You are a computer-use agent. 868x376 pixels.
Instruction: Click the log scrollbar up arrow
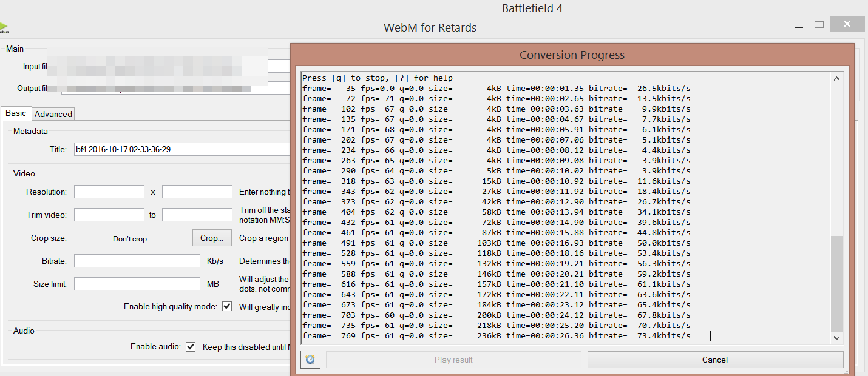tap(837, 78)
